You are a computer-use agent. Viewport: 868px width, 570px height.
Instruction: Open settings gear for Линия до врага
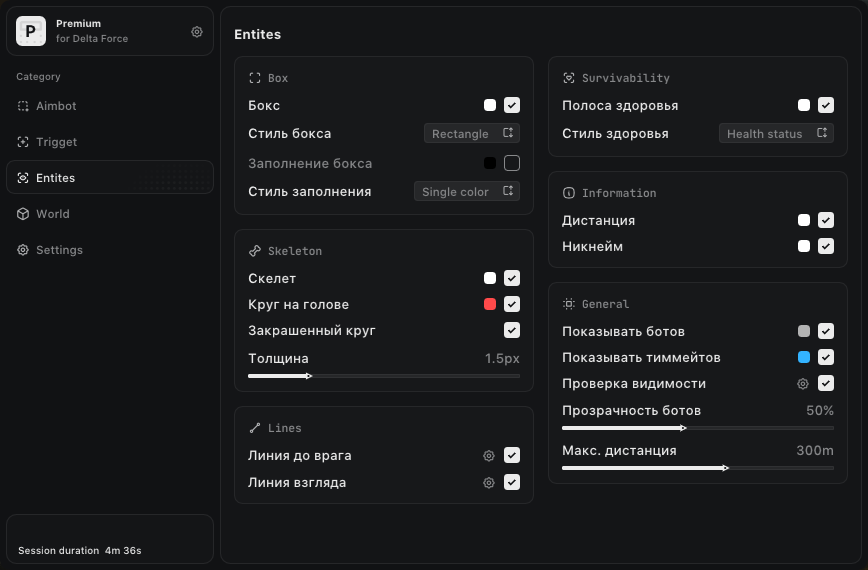(x=489, y=456)
